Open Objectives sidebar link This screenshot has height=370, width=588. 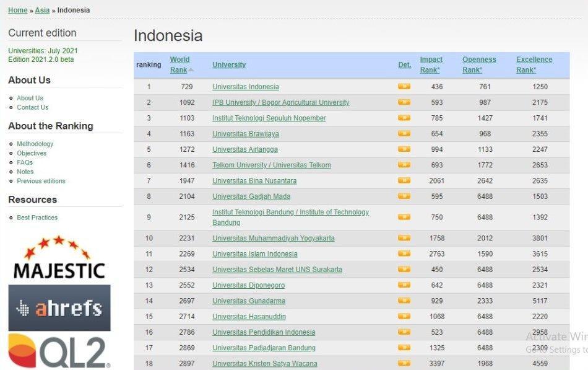click(x=32, y=153)
